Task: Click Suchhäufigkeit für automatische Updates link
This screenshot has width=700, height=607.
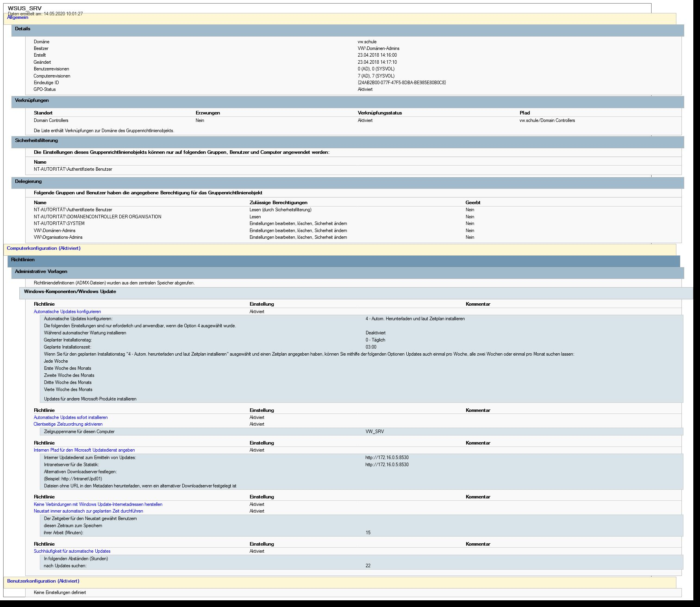Action: [72, 551]
